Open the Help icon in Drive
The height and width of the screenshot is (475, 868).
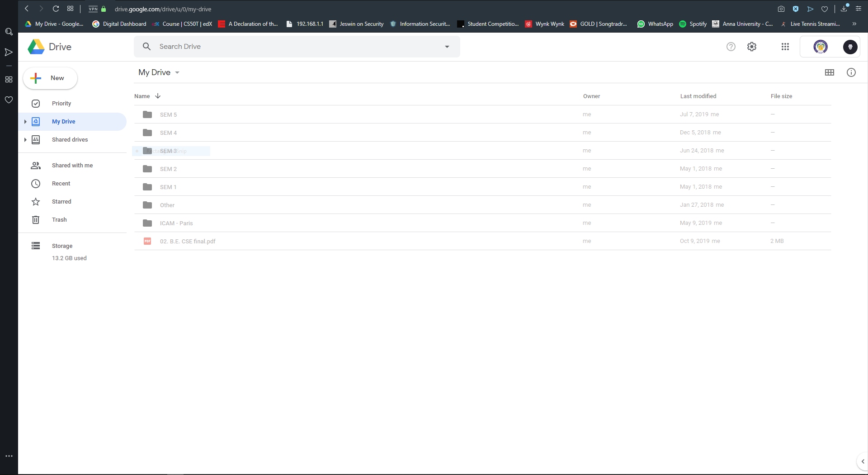pyautogui.click(x=731, y=46)
